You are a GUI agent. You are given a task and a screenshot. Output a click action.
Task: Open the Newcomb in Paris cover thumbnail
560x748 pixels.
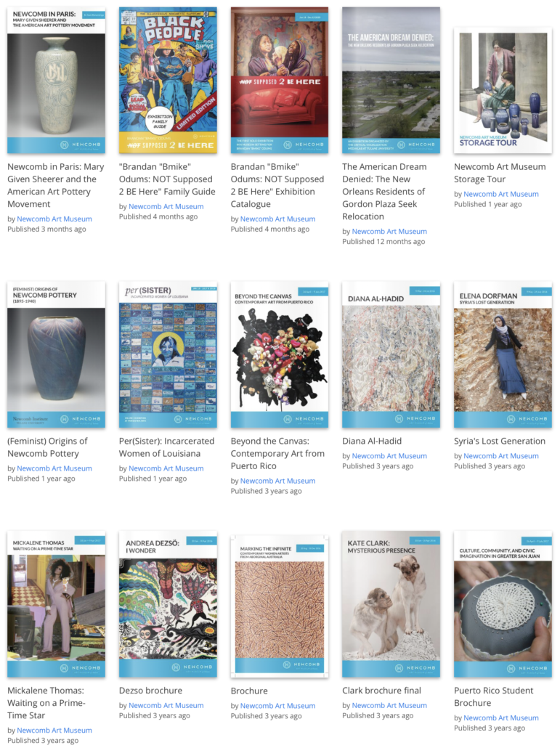coord(56,80)
